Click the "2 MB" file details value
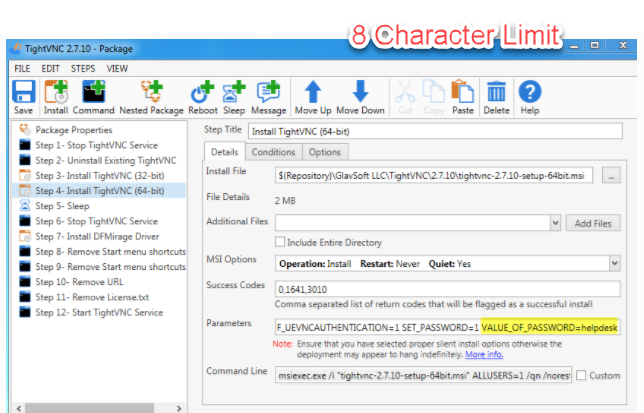 (285, 201)
